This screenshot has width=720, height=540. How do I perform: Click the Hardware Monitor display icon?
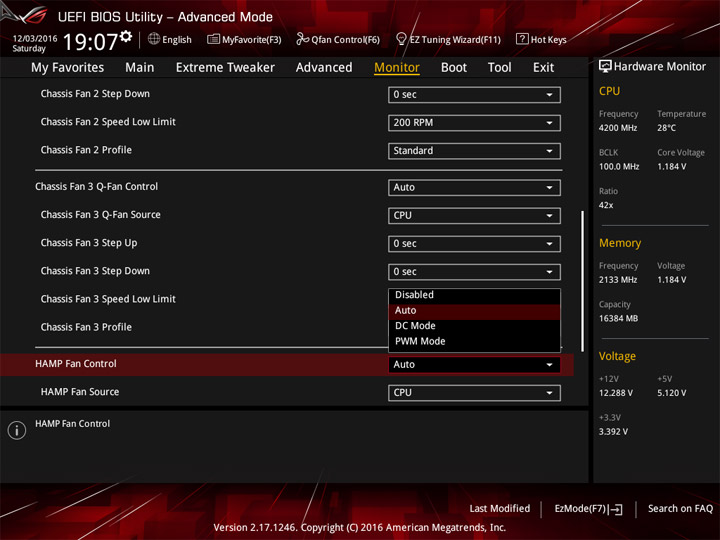pos(605,67)
